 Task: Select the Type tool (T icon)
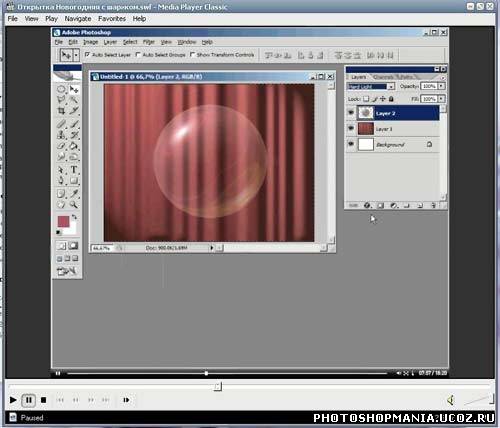[74, 170]
